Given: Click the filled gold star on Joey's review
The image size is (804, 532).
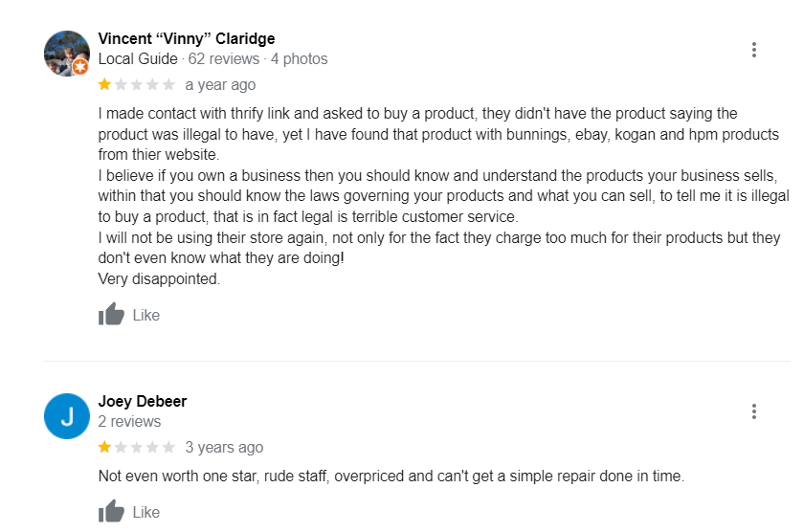Looking at the screenshot, I should [x=104, y=447].
